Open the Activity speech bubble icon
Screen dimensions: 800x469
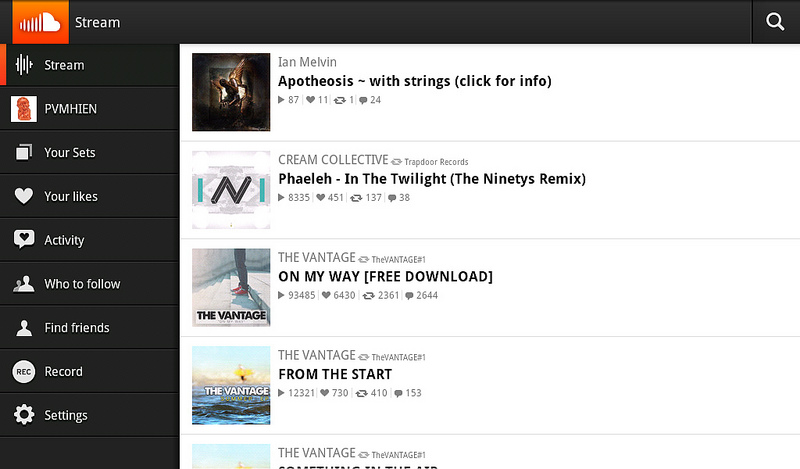click(x=23, y=239)
